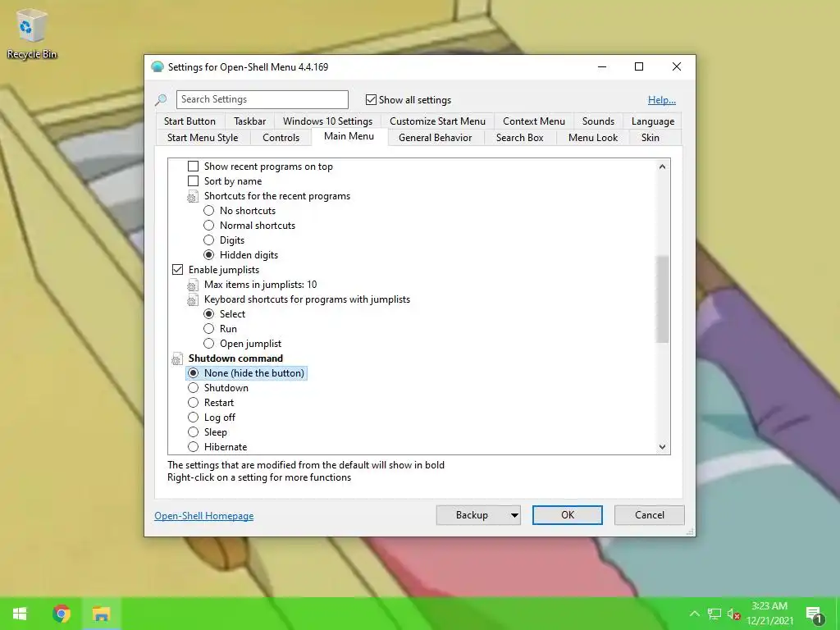Maximize the Open-Shell settings window
This screenshot has width=840, height=630.
pyautogui.click(x=639, y=66)
